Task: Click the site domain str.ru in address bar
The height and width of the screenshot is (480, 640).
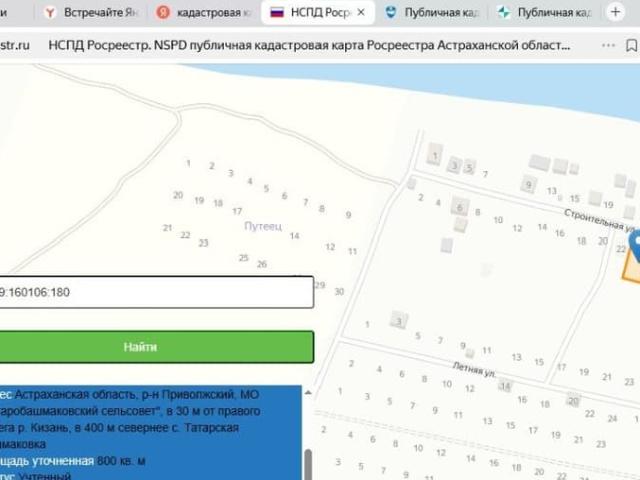Action: pyautogui.click(x=15, y=45)
